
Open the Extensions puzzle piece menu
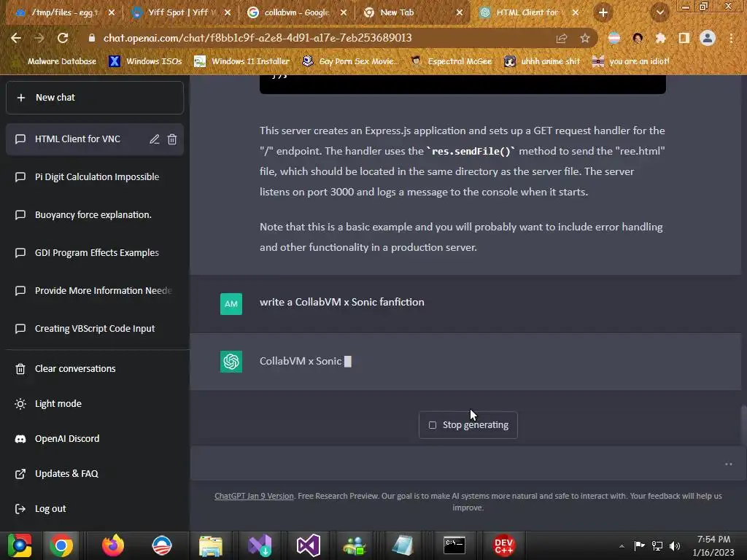tap(660, 38)
